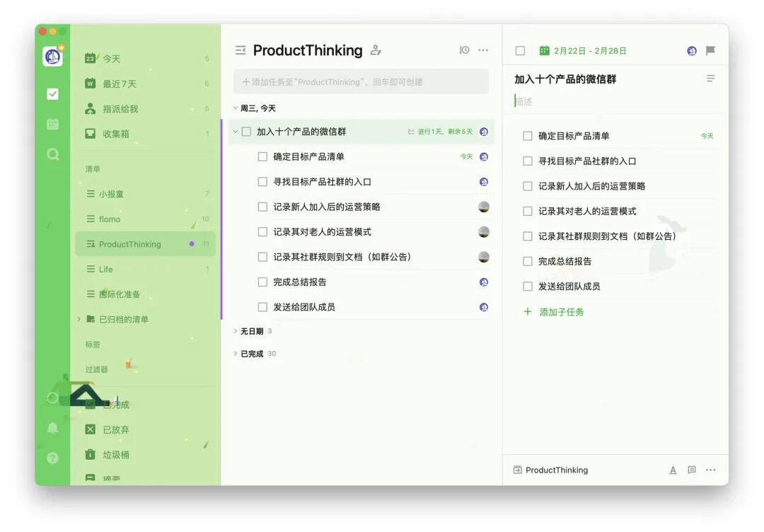This screenshot has height=532, width=764.
Task: Select the flomo list
Action: (146, 219)
